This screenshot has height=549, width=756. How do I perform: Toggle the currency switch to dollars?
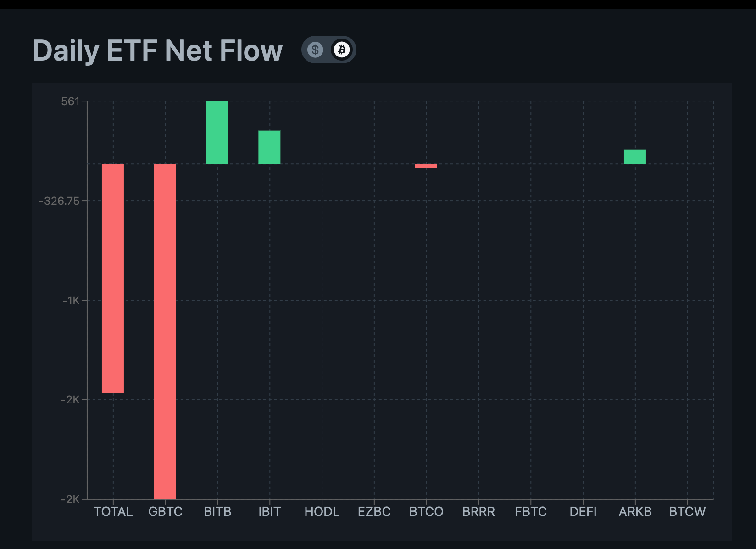[315, 50]
